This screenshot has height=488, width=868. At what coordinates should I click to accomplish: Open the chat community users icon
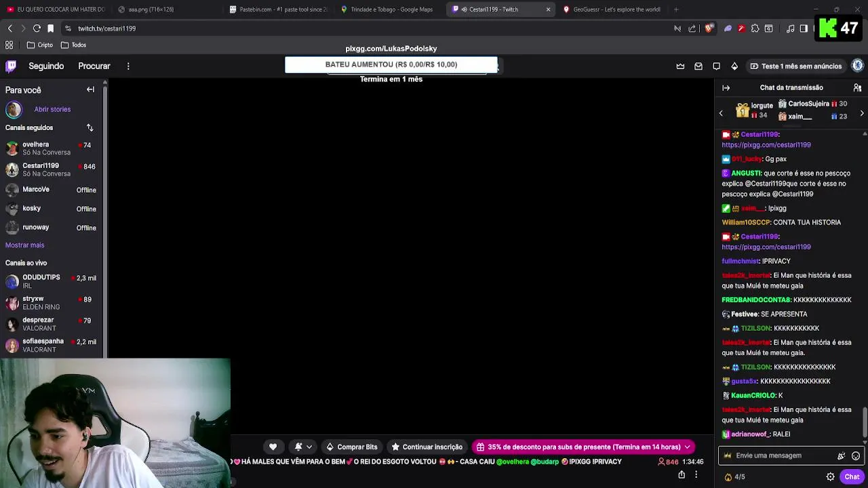tap(857, 87)
